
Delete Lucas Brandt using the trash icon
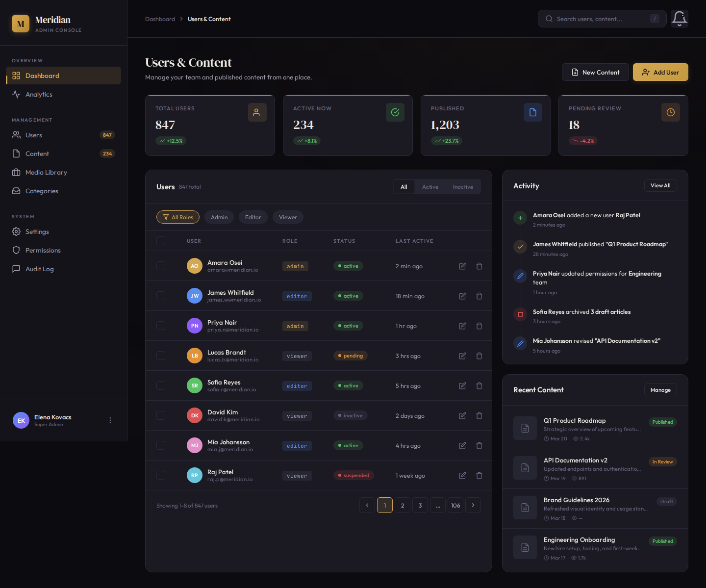[479, 356]
